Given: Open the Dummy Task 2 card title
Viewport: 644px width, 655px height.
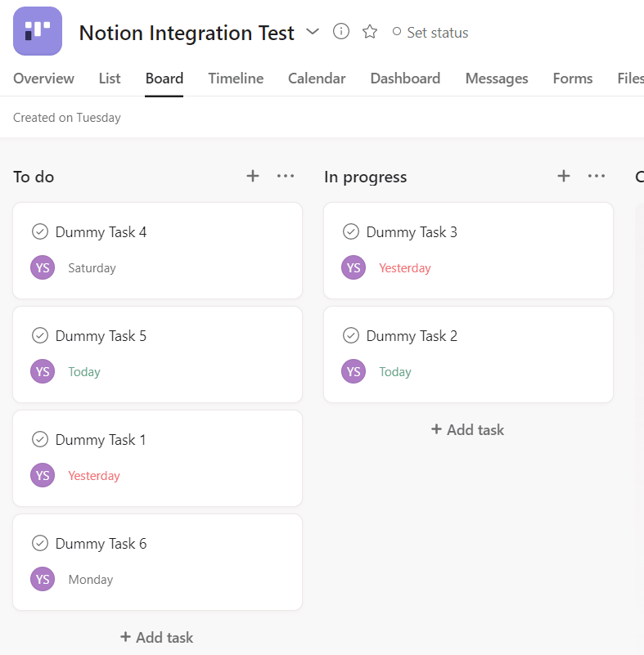Looking at the screenshot, I should tap(412, 336).
